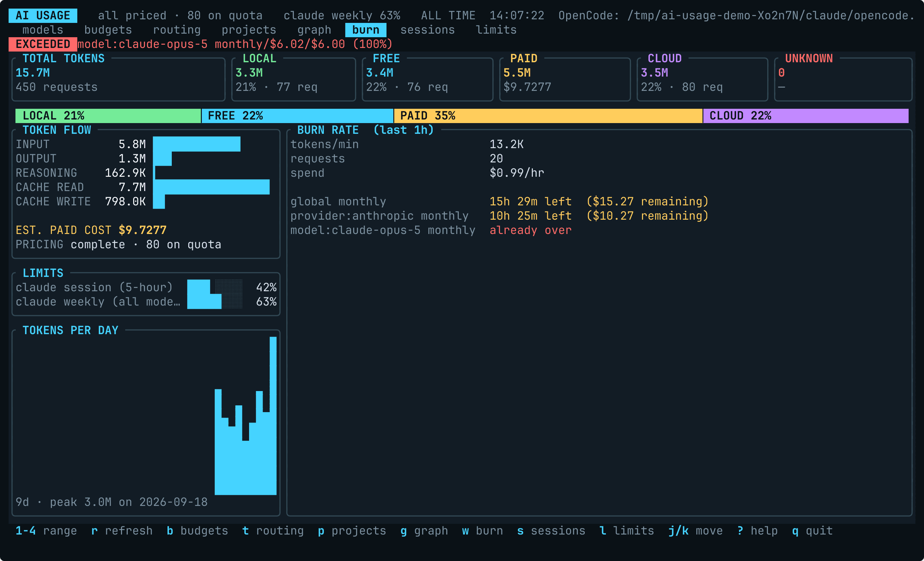Click the 63% value in the LIMITS panel
Image resolution: width=924 pixels, height=561 pixels.
click(x=266, y=302)
